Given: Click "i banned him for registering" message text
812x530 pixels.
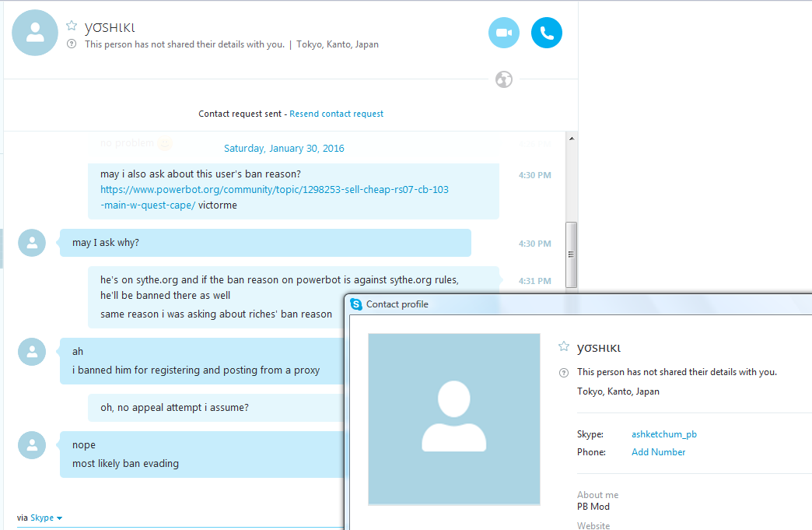Looking at the screenshot, I should (x=196, y=370).
